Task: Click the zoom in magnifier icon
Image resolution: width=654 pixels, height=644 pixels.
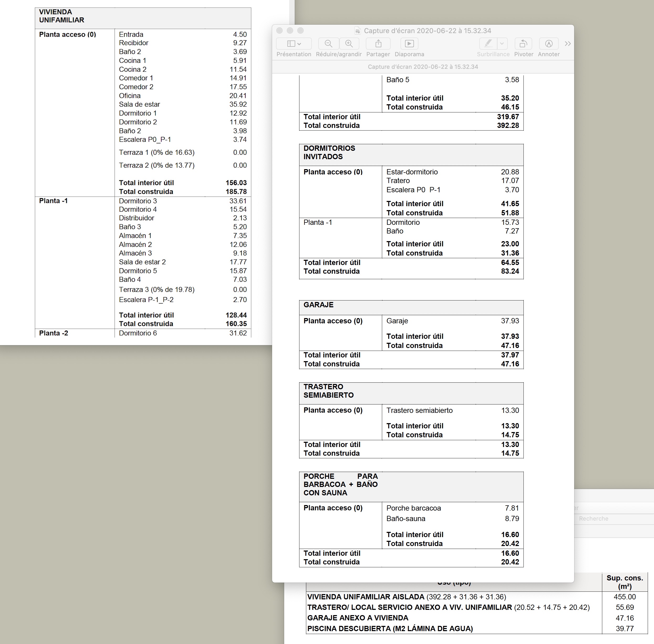Action: click(x=349, y=44)
